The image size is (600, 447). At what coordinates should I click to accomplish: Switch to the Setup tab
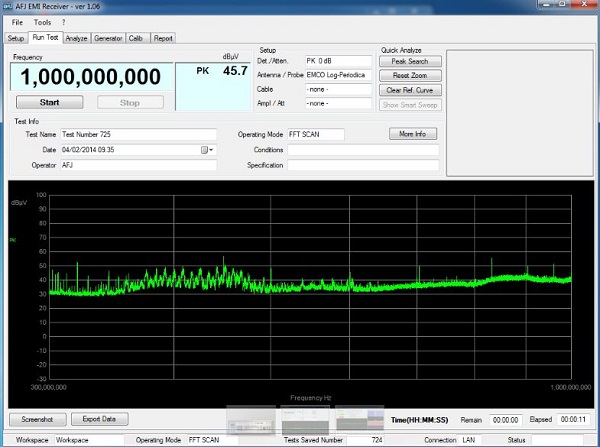pos(16,38)
